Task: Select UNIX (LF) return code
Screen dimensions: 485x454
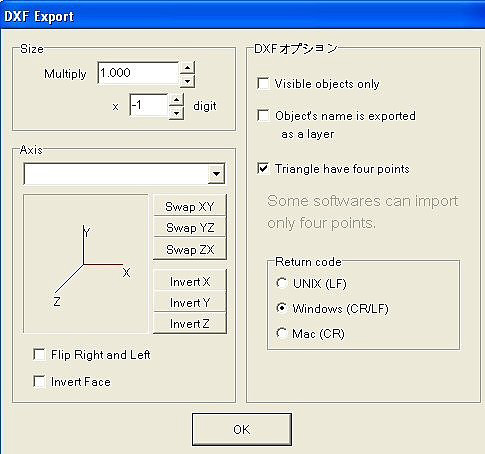Action: (x=282, y=283)
